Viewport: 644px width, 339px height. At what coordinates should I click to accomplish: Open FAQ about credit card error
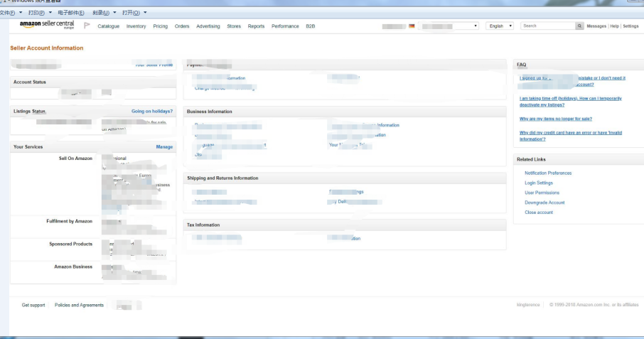click(x=571, y=136)
